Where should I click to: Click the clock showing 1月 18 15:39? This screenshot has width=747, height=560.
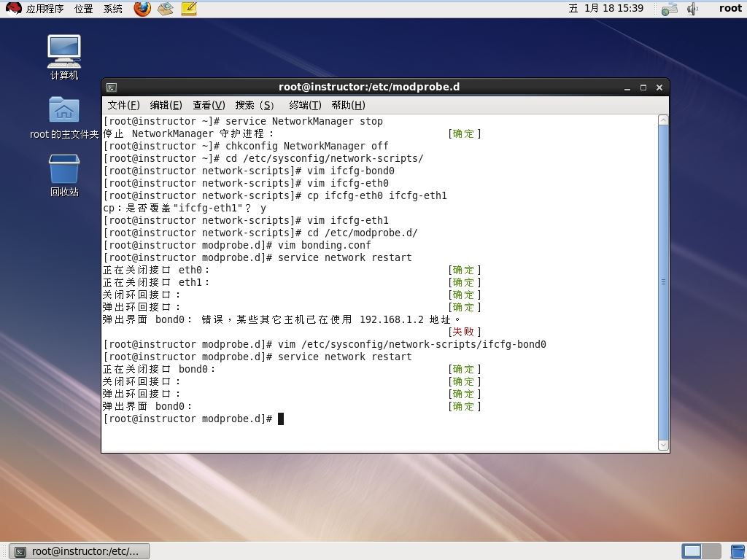click(x=606, y=9)
